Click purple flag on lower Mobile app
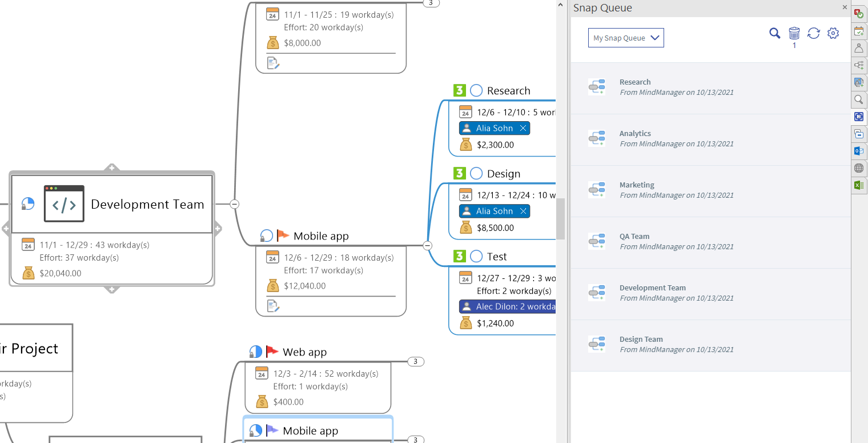Screen dimensions: 868x443 coord(272,430)
